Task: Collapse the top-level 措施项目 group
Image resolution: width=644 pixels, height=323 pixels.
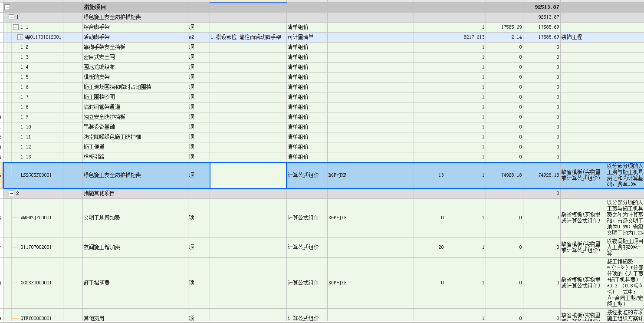Action: coord(7,7)
